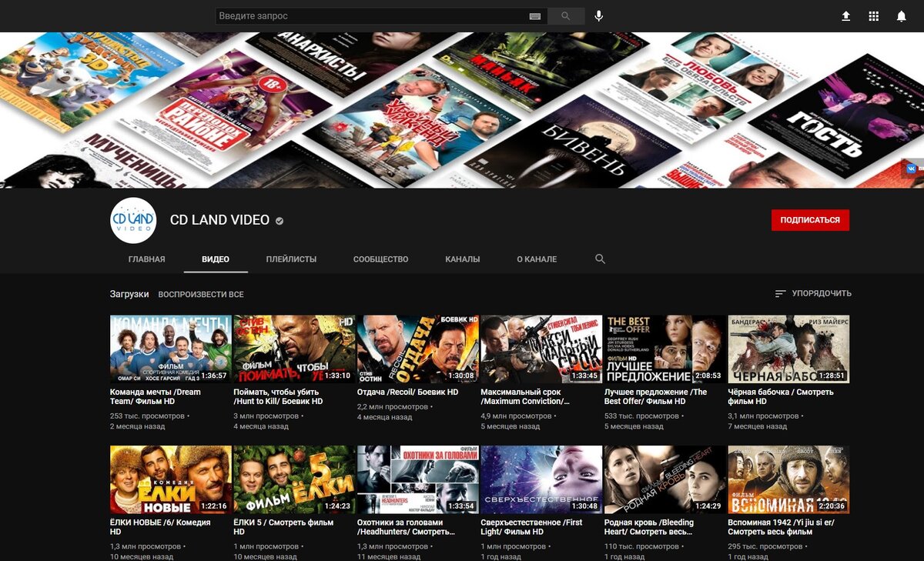Viewport: 924px width, 561px height.
Task: Click the VK link on banner
Action: 913,169
